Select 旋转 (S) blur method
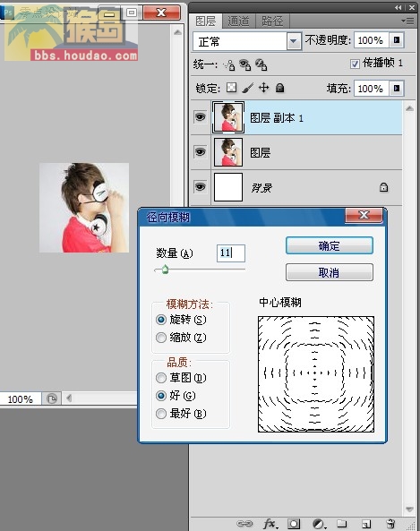This screenshot has width=420, height=531. (161, 320)
